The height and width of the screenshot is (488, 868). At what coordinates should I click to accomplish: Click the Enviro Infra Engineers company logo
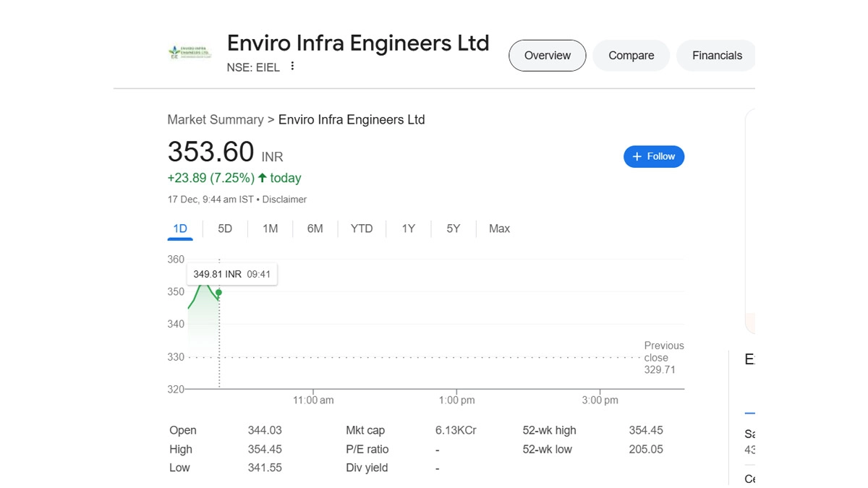[190, 52]
